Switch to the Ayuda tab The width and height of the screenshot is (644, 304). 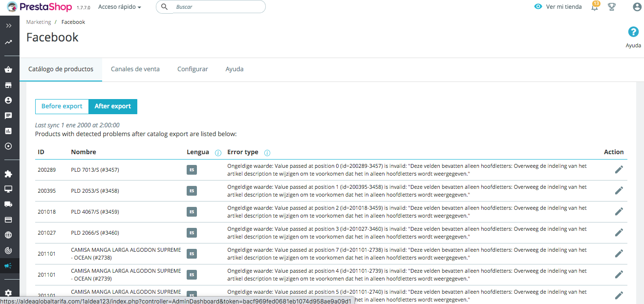[235, 69]
